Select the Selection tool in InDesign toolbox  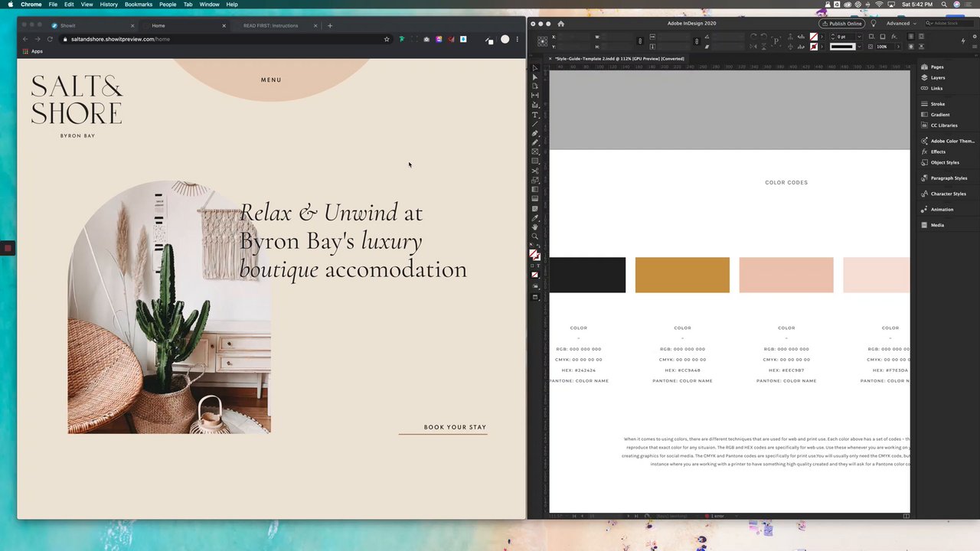tap(535, 68)
